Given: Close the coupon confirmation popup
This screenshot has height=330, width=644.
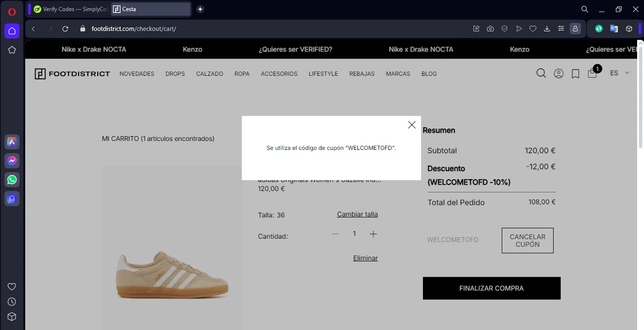Looking at the screenshot, I should tap(412, 125).
